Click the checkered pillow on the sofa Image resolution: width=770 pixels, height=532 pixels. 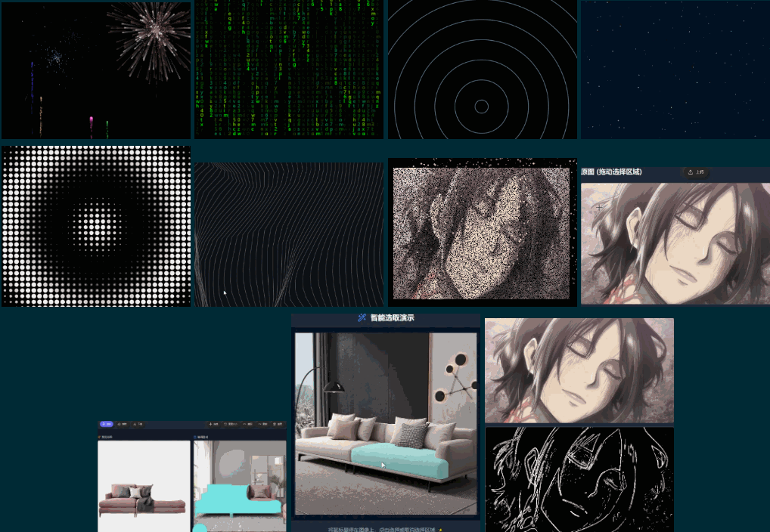click(x=411, y=435)
